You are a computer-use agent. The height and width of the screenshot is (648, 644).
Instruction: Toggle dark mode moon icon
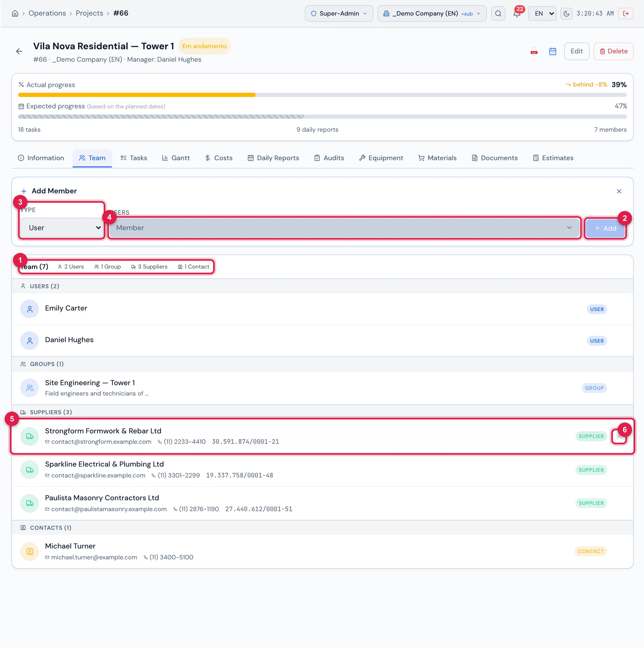coord(566,13)
